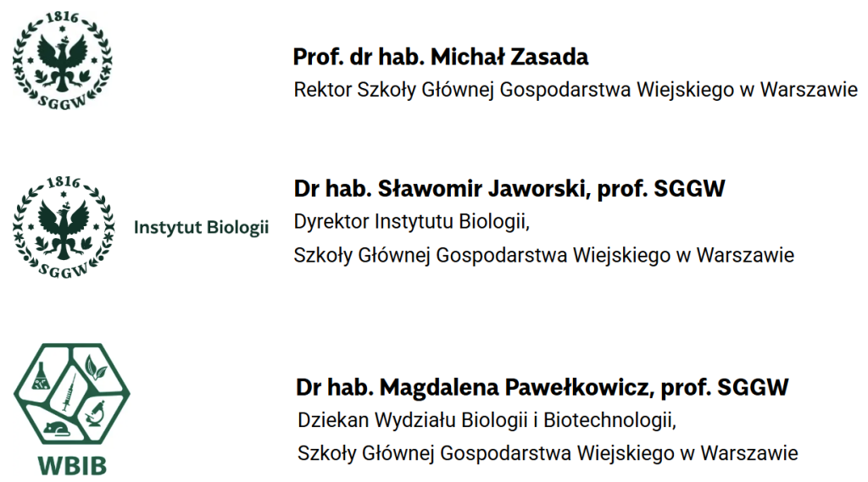Select the name Prof. dr hab. Michał Zasada
The height and width of the screenshot is (482, 868).
(441, 57)
